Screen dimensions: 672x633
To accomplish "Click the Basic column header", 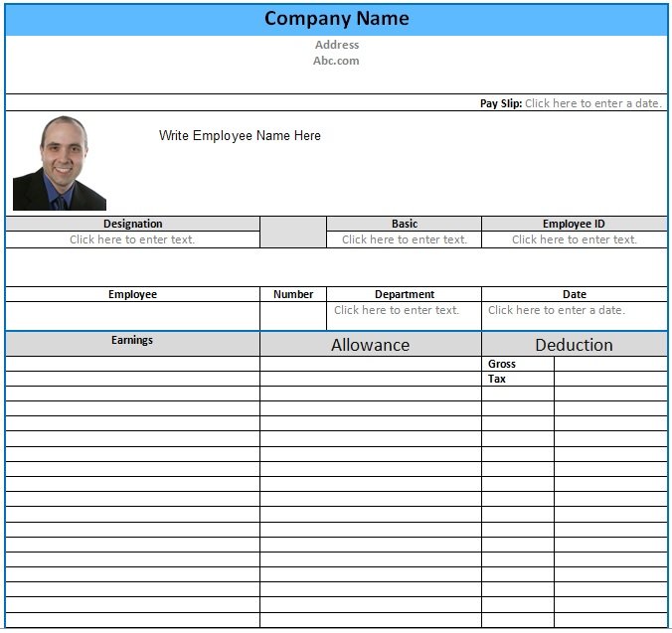I will [405, 224].
